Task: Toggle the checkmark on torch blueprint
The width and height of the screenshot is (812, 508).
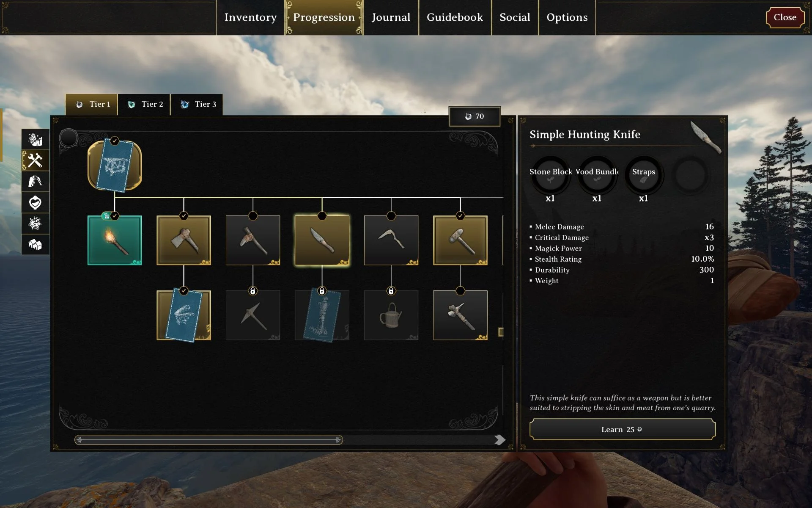Action: [x=115, y=215]
